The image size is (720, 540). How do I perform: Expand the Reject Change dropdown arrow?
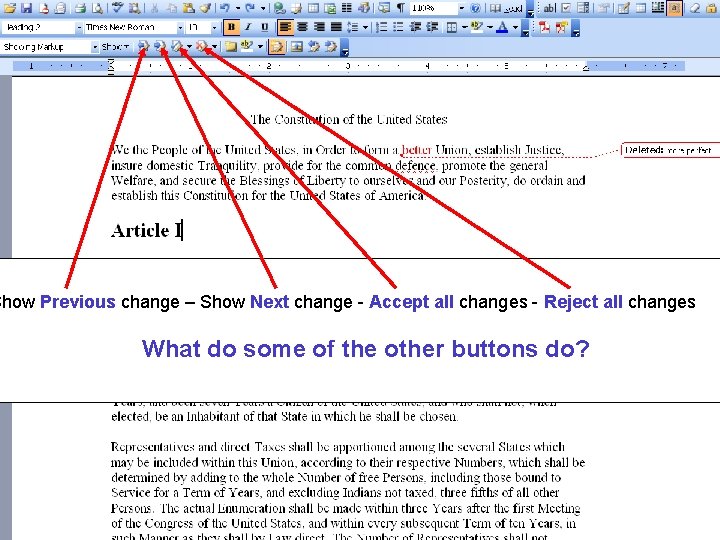[214, 46]
